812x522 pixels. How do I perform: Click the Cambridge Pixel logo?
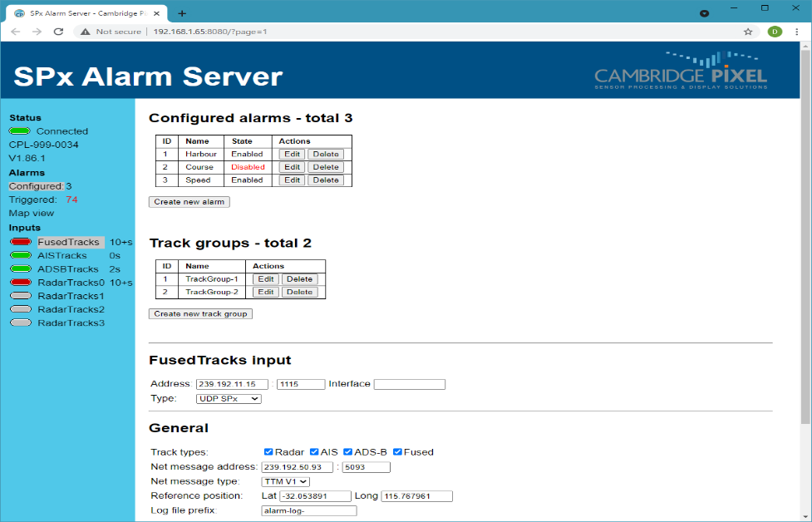click(x=681, y=71)
